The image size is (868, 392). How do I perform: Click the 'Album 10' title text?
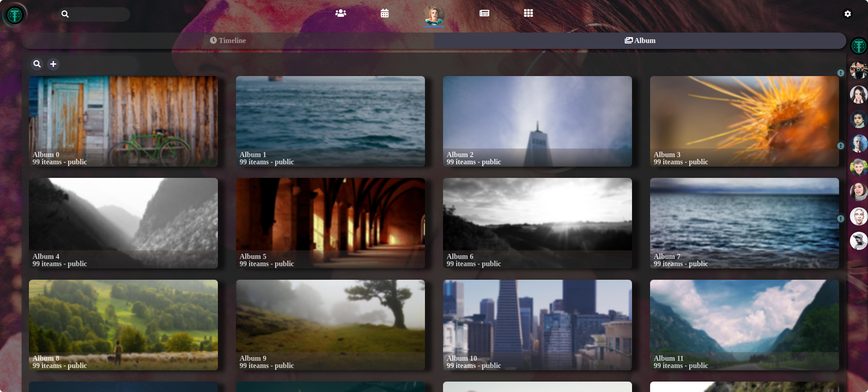pyautogui.click(x=462, y=358)
